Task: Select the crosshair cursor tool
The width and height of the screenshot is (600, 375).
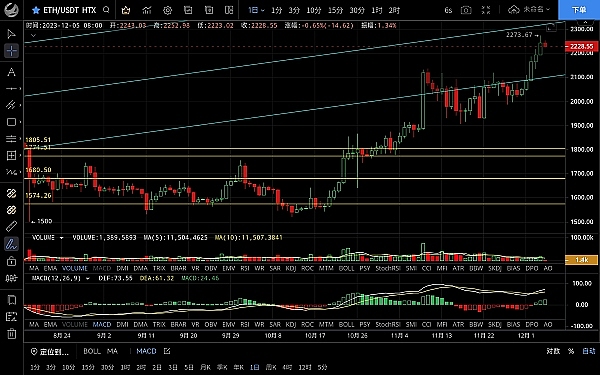Action: tap(11, 51)
